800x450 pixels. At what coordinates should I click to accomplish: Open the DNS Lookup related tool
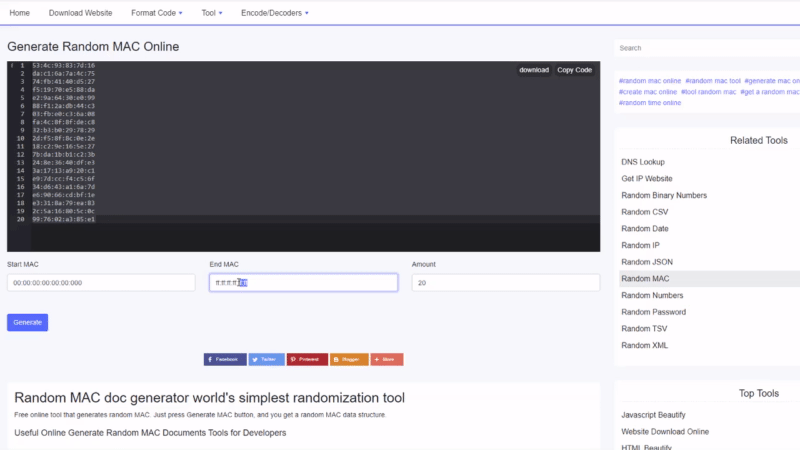[643, 162]
